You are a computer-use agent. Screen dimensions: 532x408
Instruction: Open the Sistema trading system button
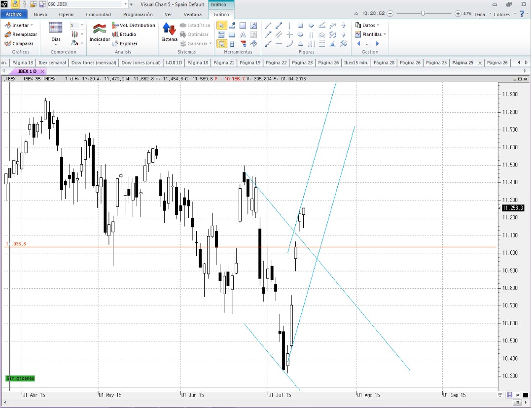[x=169, y=33]
